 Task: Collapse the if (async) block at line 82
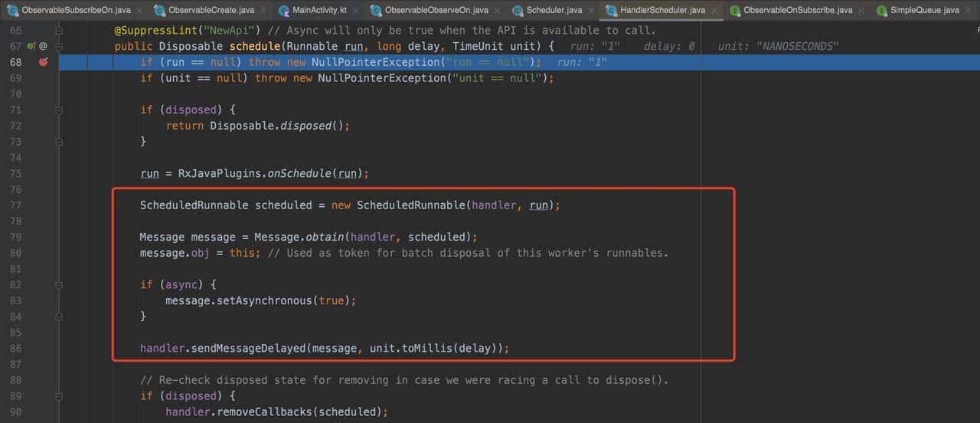tap(59, 284)
